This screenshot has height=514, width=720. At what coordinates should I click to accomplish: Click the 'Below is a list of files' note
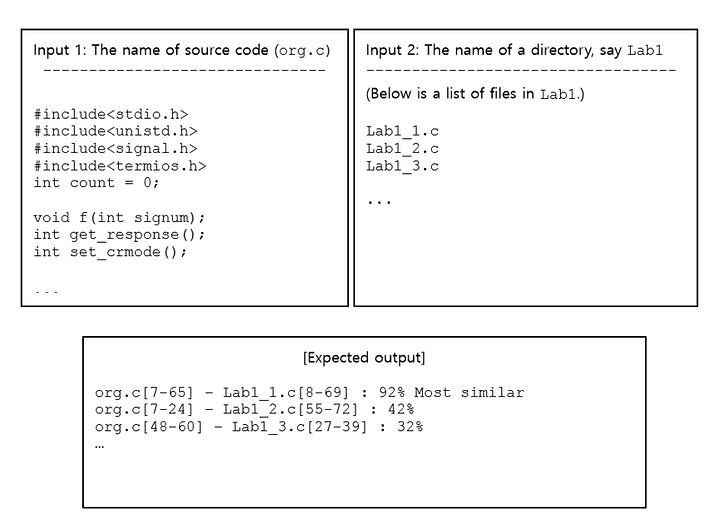(x=475, y=94)
